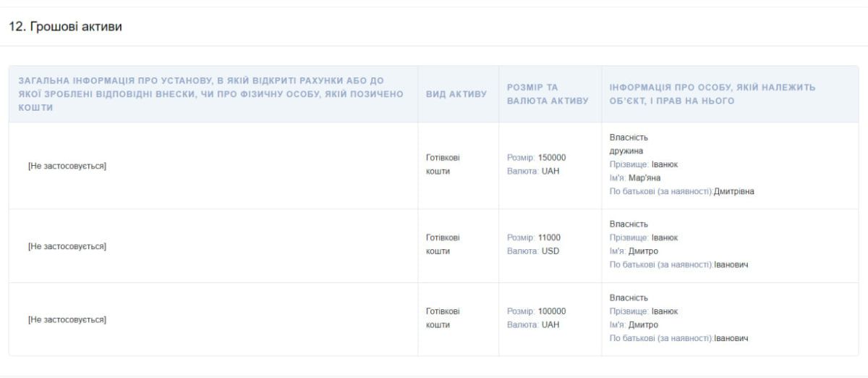Click "Власність" in the 100000 UAH row

coord(629,298)
